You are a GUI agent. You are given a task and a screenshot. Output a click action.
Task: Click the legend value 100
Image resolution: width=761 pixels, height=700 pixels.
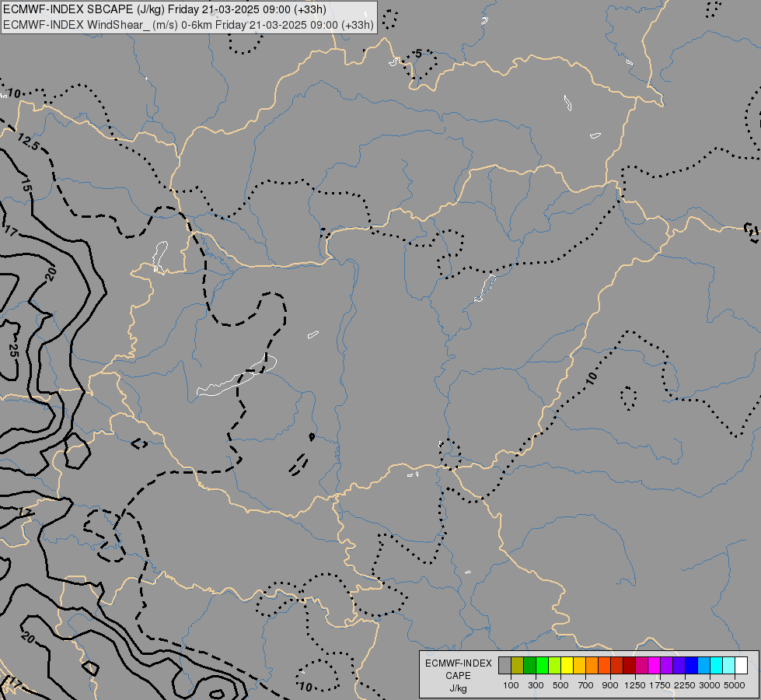[x=511, y=685]
